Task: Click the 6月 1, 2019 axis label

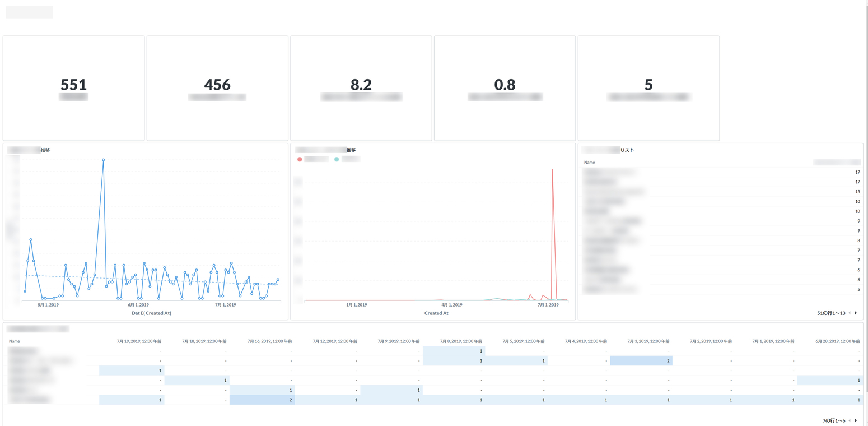Action: pyautogui.click(x=138, y=305)
